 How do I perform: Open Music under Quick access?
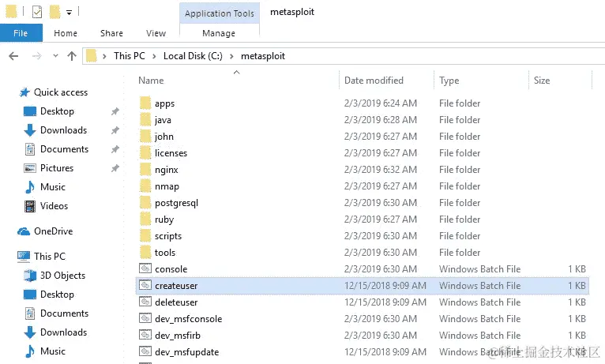53,186
